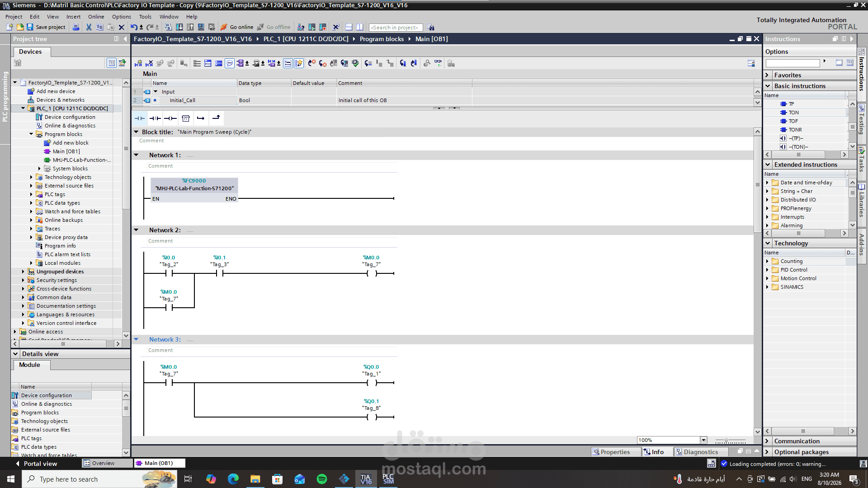Select the TON timer instruction

click(793, 113)
